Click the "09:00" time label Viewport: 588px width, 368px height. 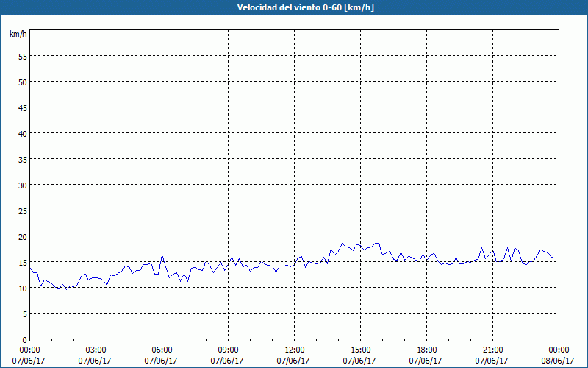click(x=228, y=350)
